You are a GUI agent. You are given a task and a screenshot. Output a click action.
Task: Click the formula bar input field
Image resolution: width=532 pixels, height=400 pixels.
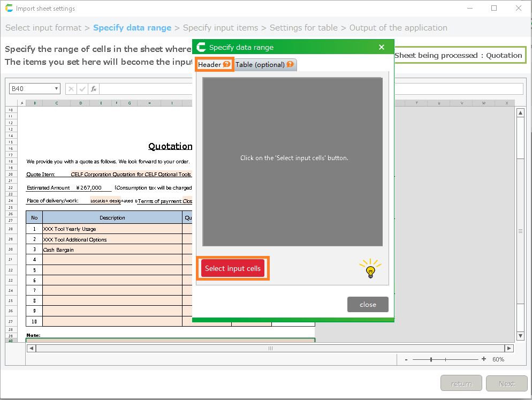pyautogui.click(x=145, y=89)
